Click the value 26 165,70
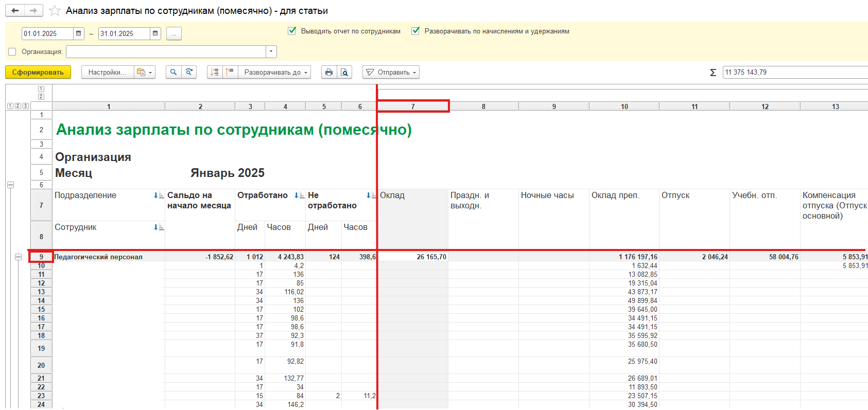868x410 pixels. 431,257
